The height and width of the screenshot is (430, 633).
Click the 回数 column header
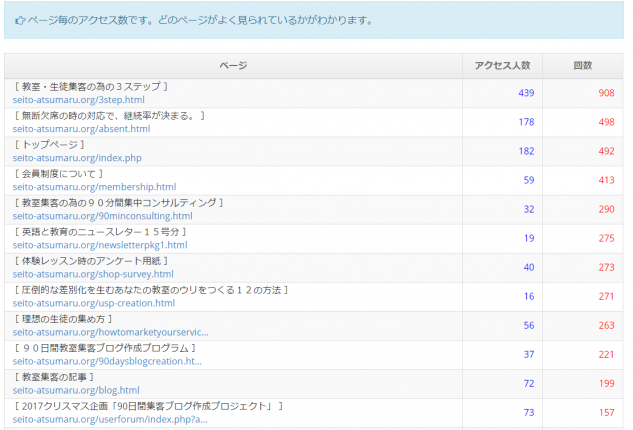point(583,65)
